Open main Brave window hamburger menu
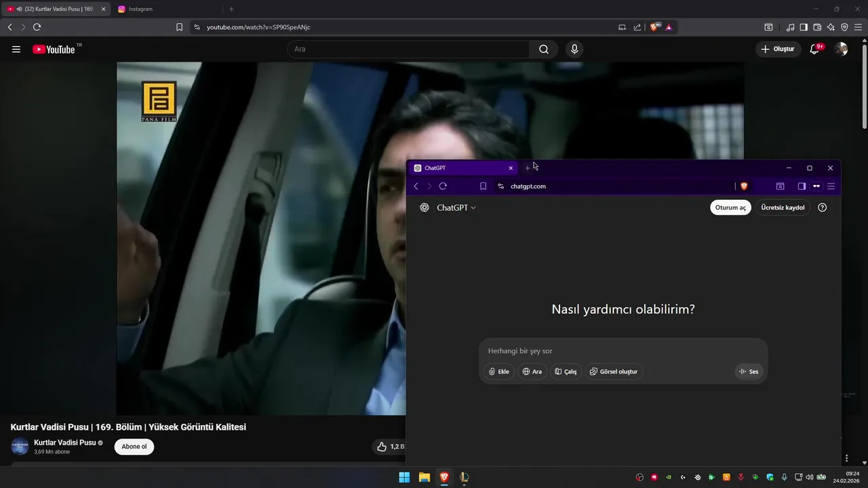The image size is (868, 488). point(858,27)
